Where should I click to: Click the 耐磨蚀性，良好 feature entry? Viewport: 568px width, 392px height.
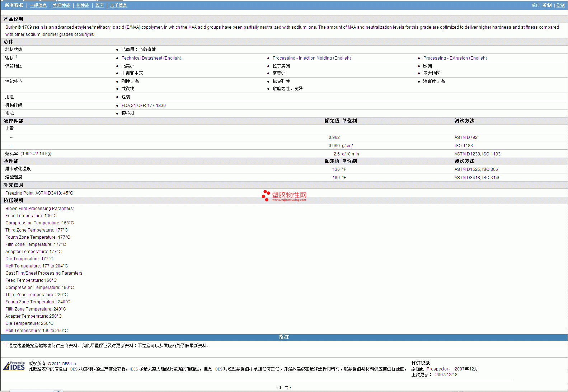point(287,89)
